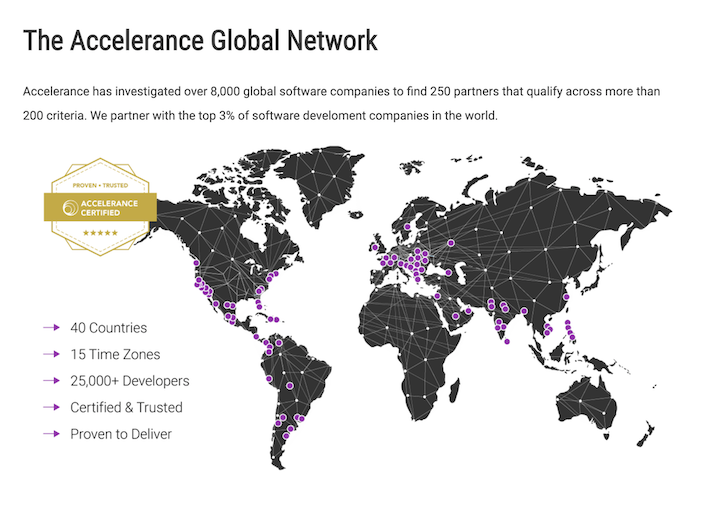Click the Accelerance Certified gold badge
720x517 pixels.
100,207
